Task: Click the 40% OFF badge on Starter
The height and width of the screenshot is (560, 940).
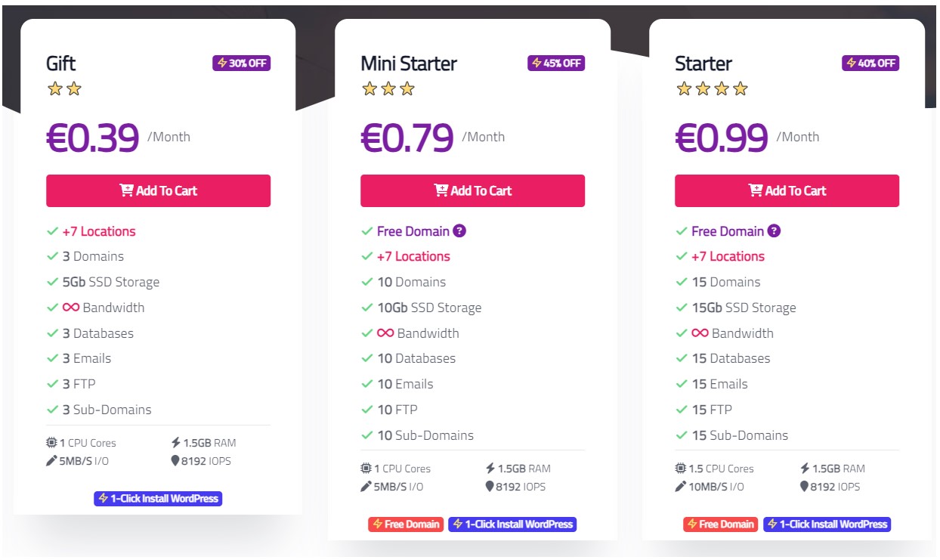Action: click(x=870, y=63)
